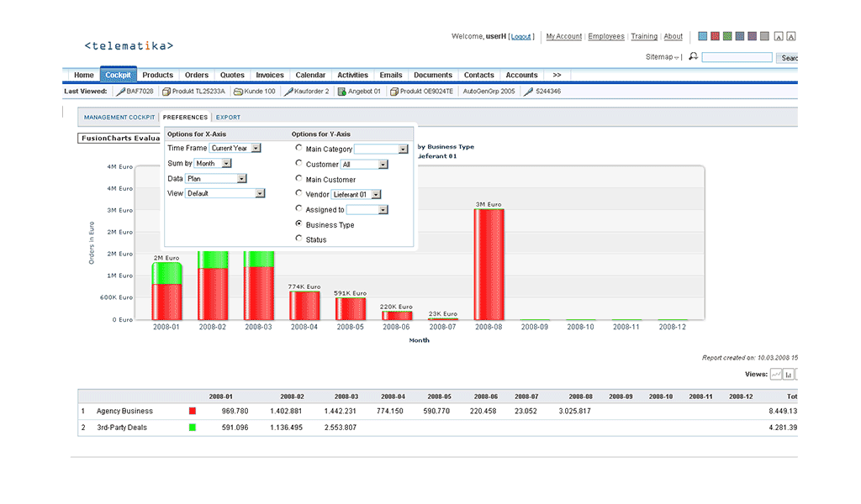Viewport: 861px width, 504px height.
Task: Open the Export subtab
Action: point(228,118)
